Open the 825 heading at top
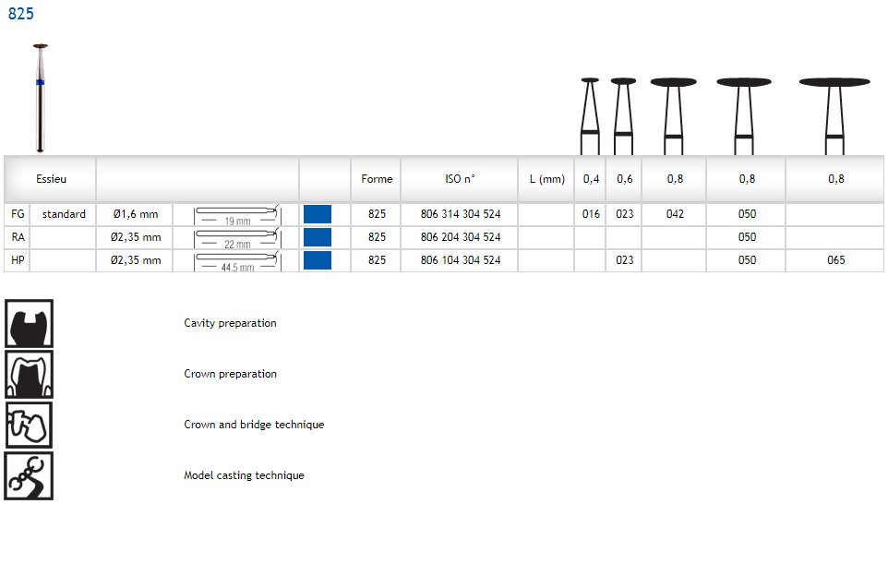The image size is (888, 588). 21,14
